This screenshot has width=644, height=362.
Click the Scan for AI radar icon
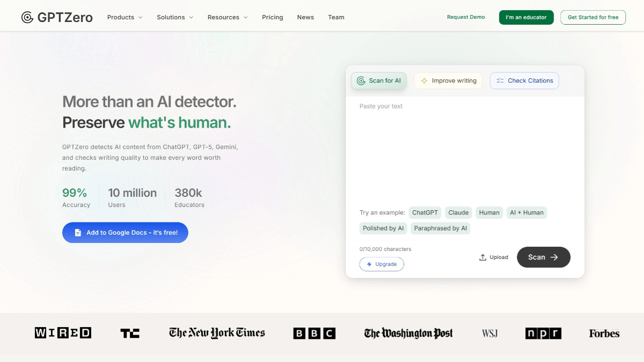pyautogui.click(x=361, y=81)
